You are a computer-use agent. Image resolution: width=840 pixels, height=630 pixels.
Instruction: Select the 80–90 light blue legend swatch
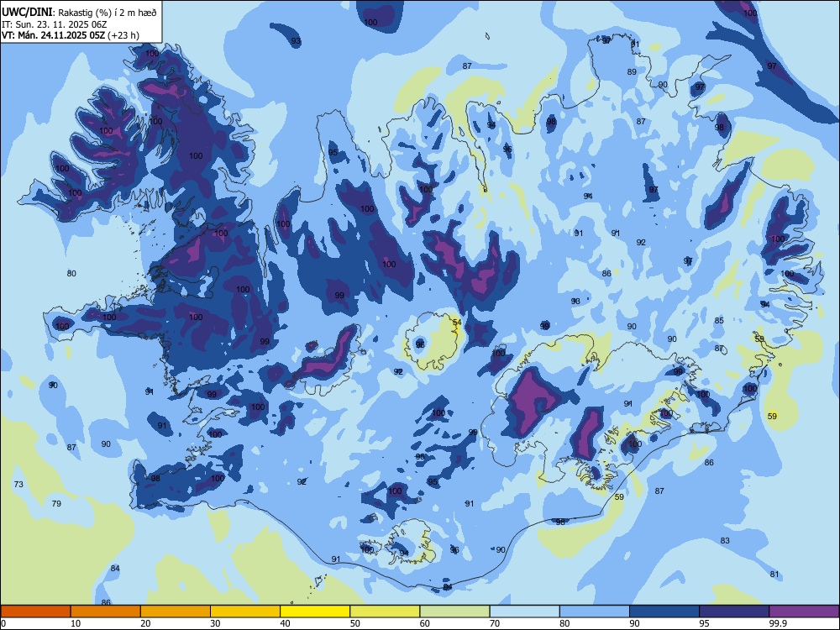click(x=595, y=612)
